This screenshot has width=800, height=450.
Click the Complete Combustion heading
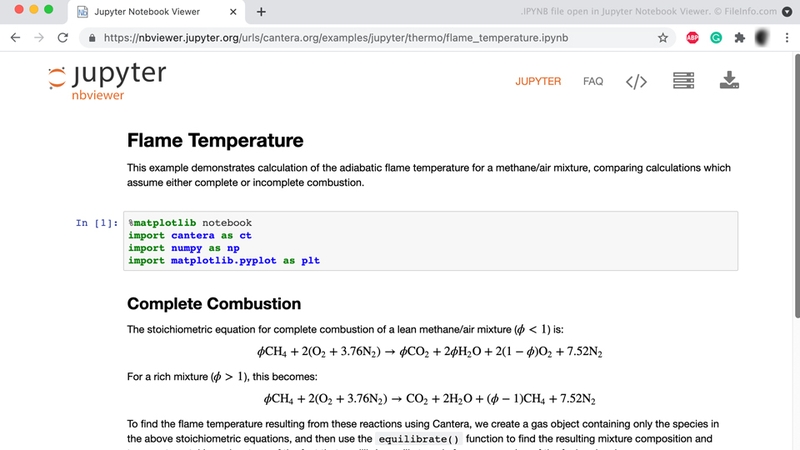pos(214,304)
